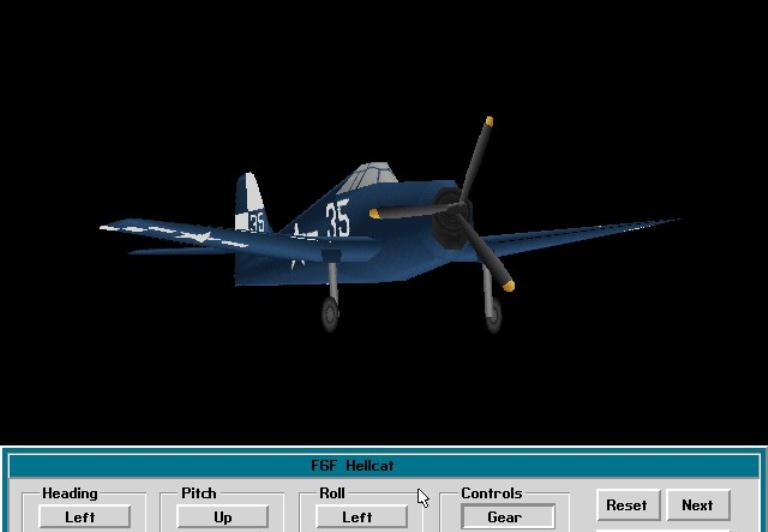
Task: Click the Pitch group label
Action: coord(198,493)
